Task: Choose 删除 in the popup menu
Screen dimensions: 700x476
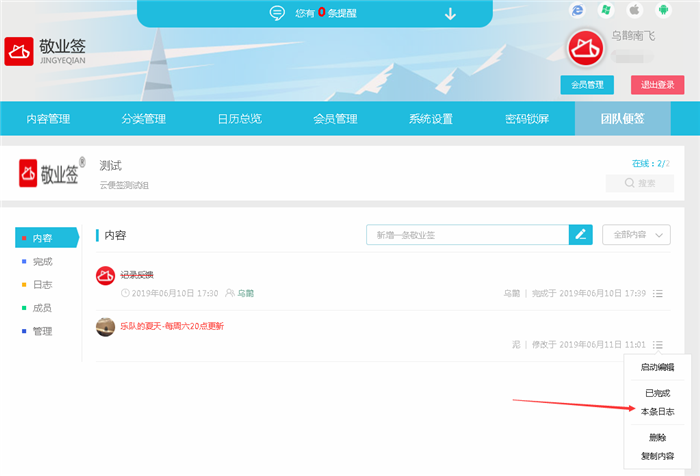Action: click(657, 438)
